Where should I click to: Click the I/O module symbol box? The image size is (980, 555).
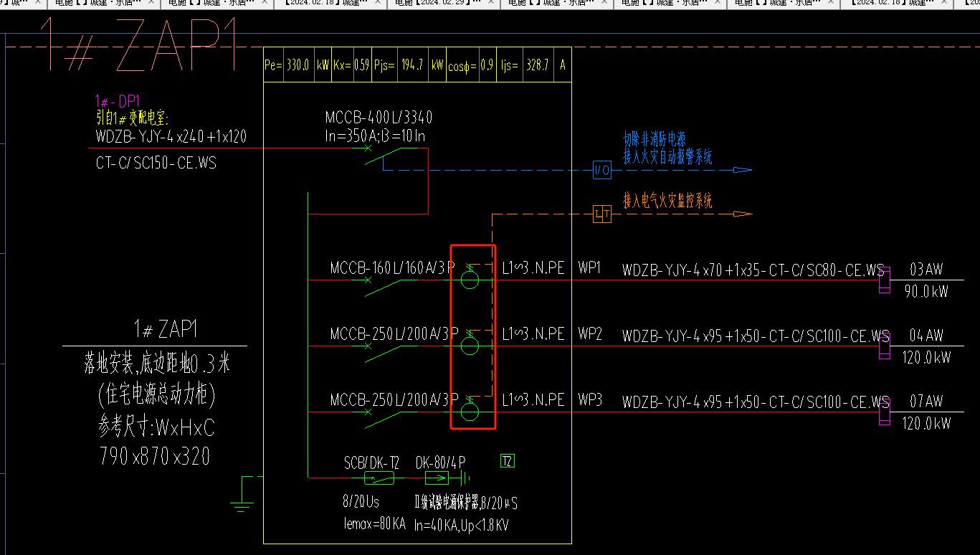coord(601,170)
